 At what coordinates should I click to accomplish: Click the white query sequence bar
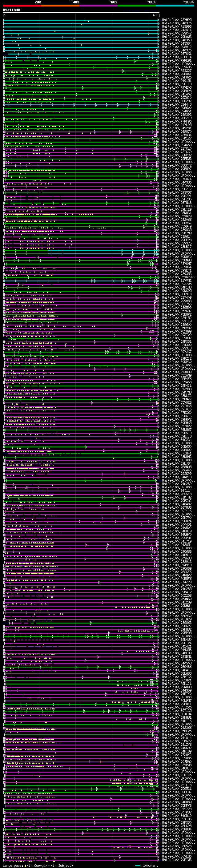pyautogui.click(x=81, y=12)
